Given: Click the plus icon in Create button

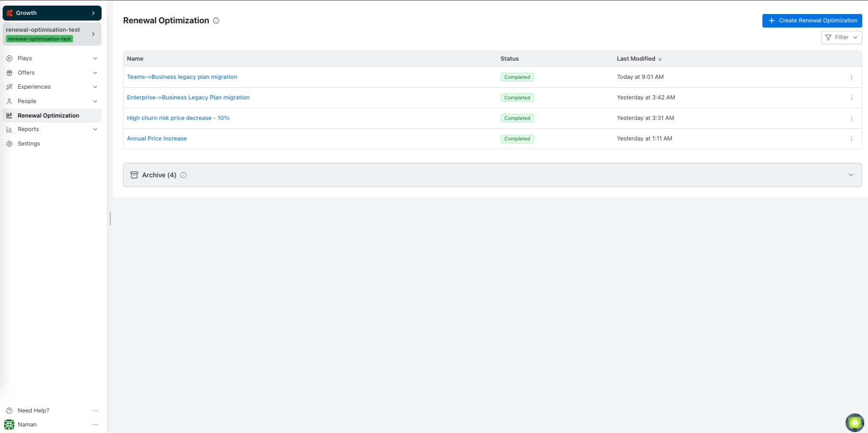Looking at the screenshot, I should (772, 21).
